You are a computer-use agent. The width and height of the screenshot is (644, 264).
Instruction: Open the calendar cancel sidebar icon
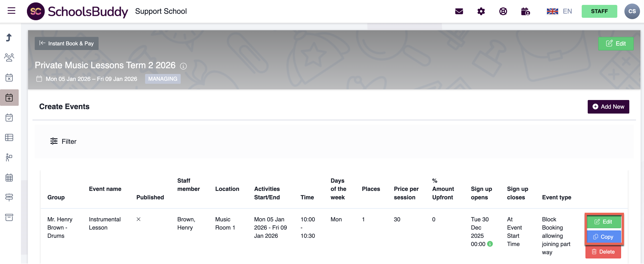coord(9,77)
